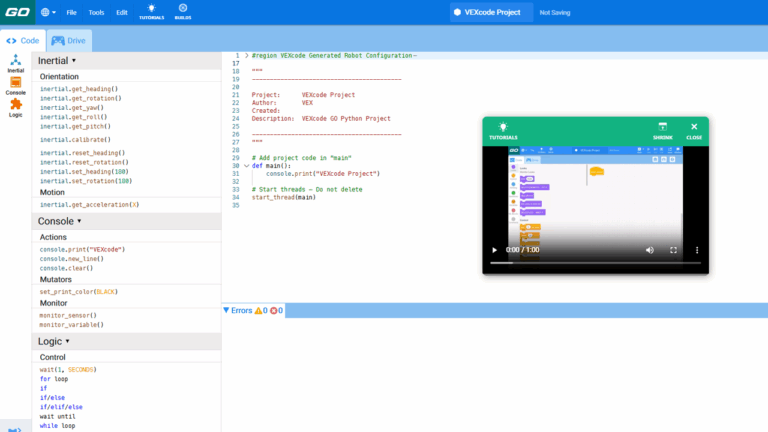Select inertial.reset_rotation() command
The image size is (768, 432).
pos(84,162)
